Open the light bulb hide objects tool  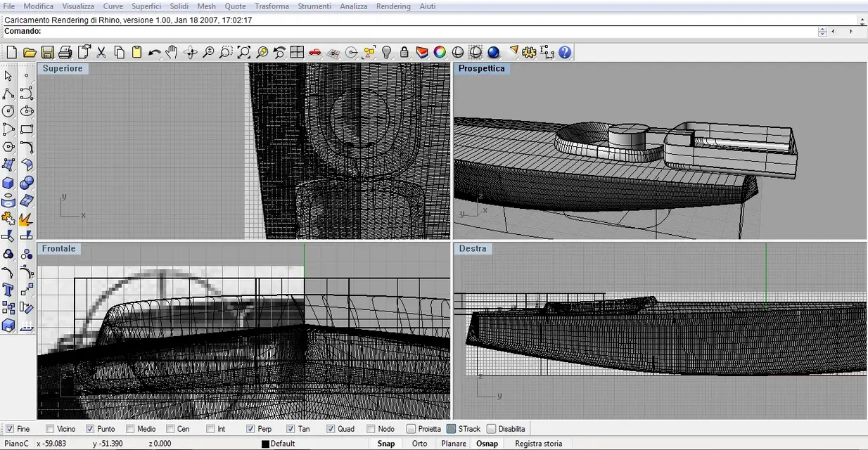pyautogui.click(x=386, y=52)
